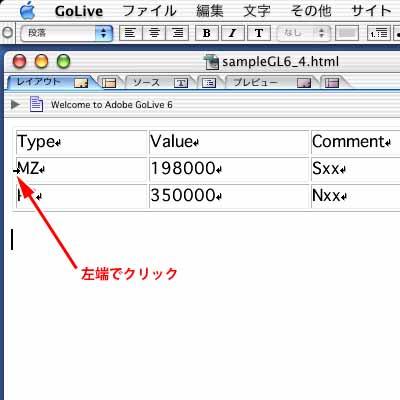
Task: Close the sampleGL6_4.html window
Action: tap(19, 62)
